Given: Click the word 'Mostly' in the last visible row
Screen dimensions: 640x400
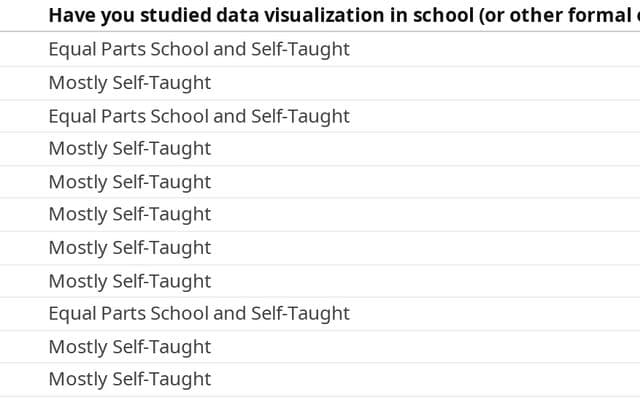Looking at the screenshot, I should point(78,380).
